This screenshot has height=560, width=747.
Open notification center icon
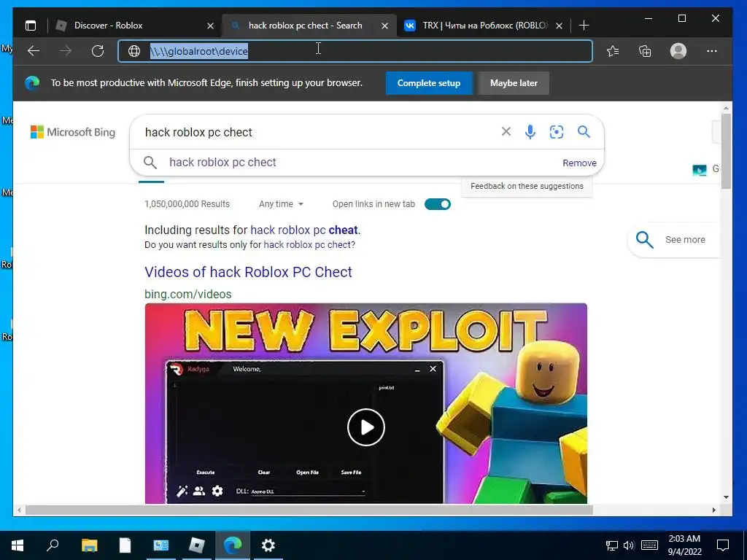tap(723, 545)
